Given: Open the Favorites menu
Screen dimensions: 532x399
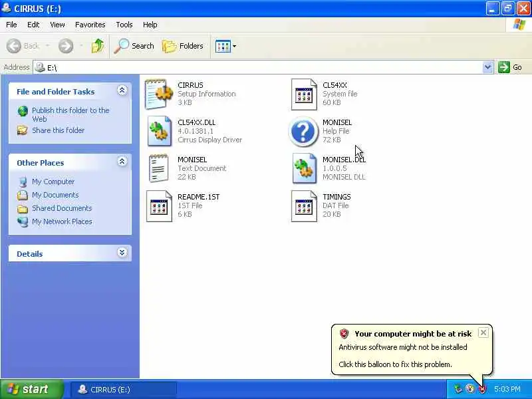Looking at the screenshot, I should point(90,25).
